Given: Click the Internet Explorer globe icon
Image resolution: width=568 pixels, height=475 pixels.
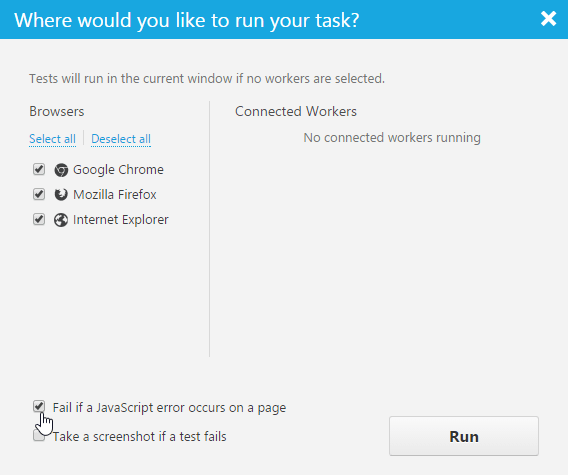Looking at the screenshot, I should [x=61, y=220].
